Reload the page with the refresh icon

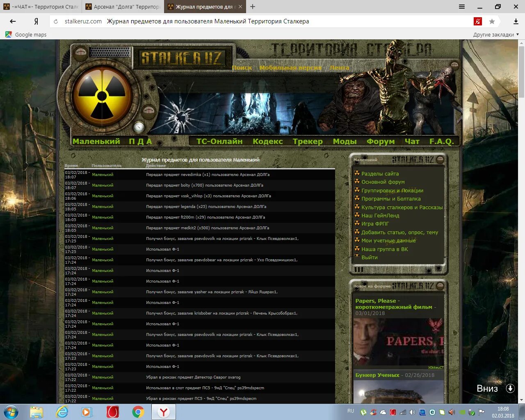point(56,21)
